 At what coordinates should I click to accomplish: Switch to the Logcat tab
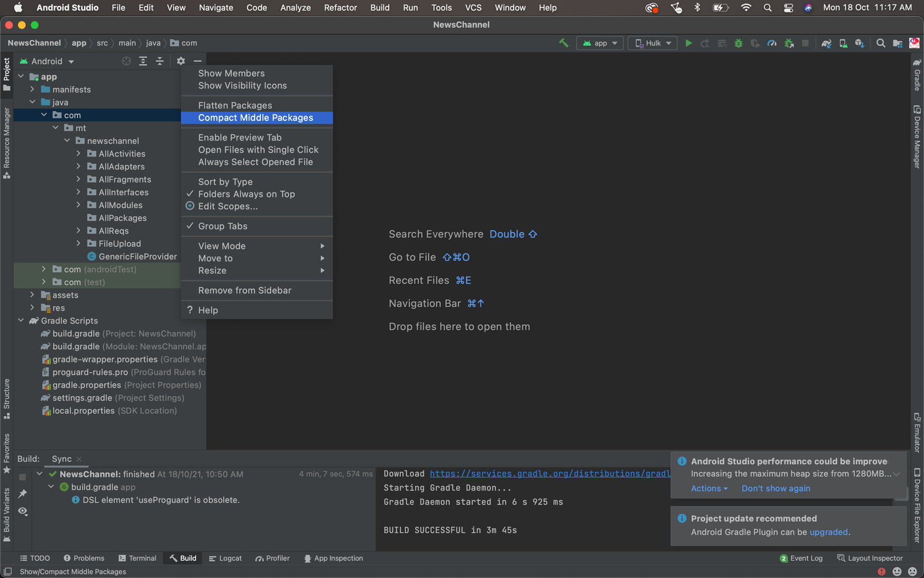tap(225, 558)
